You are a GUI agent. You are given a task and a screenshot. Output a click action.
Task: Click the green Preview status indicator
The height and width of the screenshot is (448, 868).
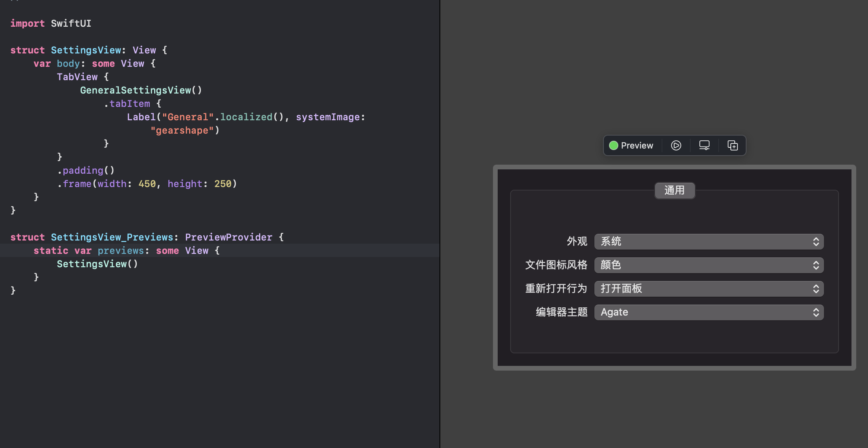click(x=614, y=145)
